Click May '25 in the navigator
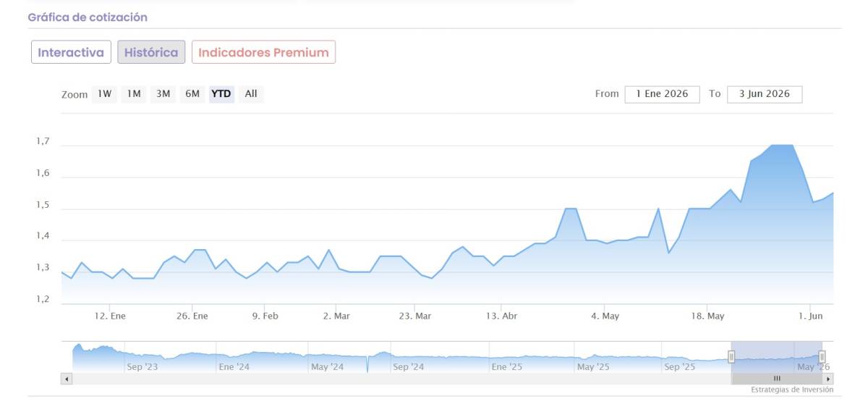Screen dimensions: 868x407 tap(594, 367)
